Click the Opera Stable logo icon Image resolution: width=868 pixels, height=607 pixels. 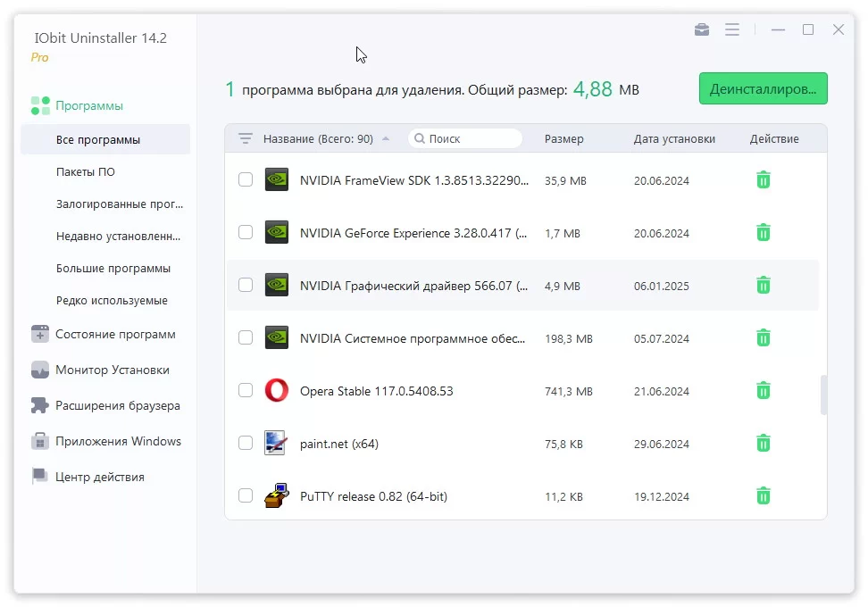point(276,390)
